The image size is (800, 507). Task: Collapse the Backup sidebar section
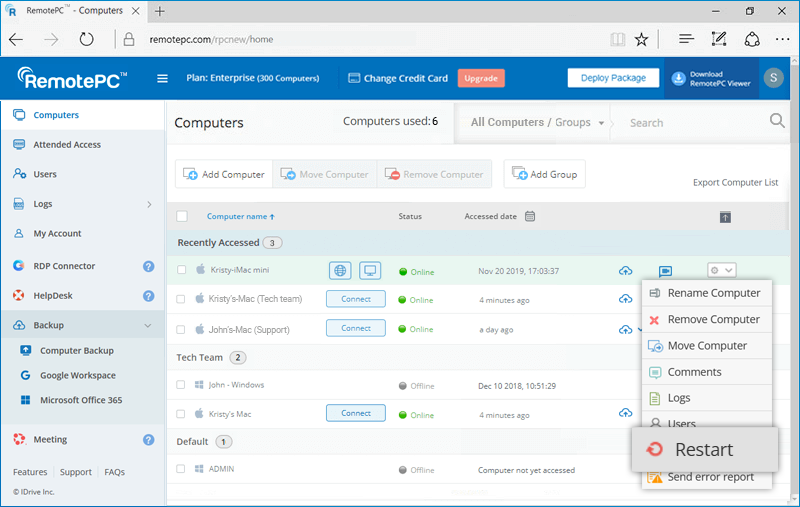(148, 325)
